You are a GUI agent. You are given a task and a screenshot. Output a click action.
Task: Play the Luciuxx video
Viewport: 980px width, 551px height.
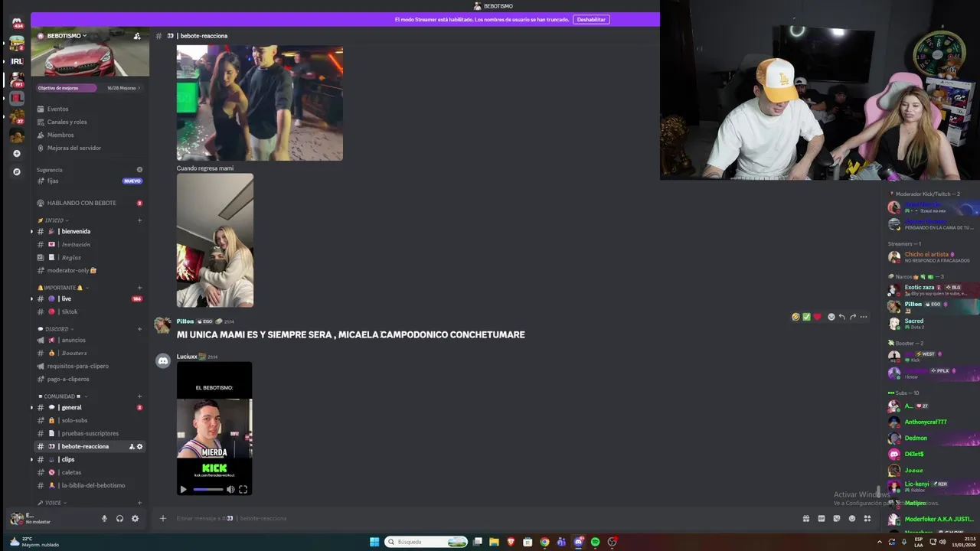(183, 489)
